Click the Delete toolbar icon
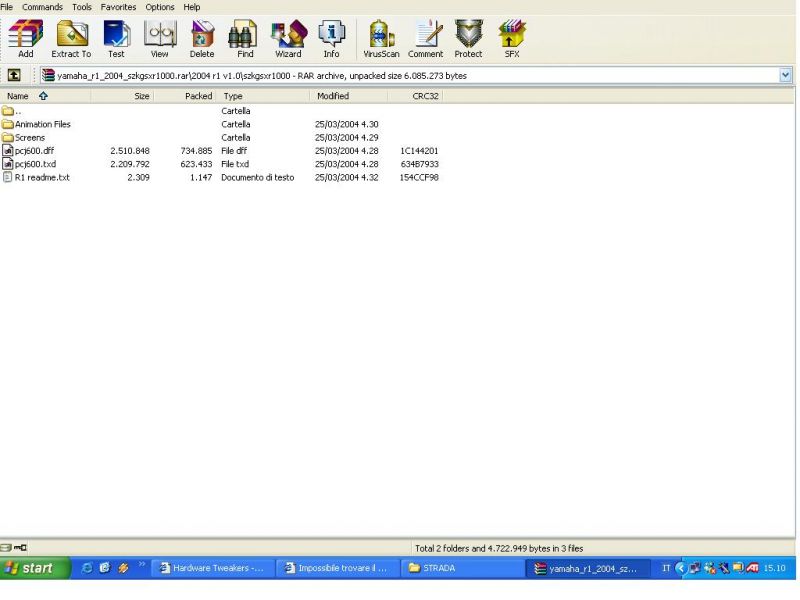The width and height of the screenshot is (800, 600). point(202,39)
